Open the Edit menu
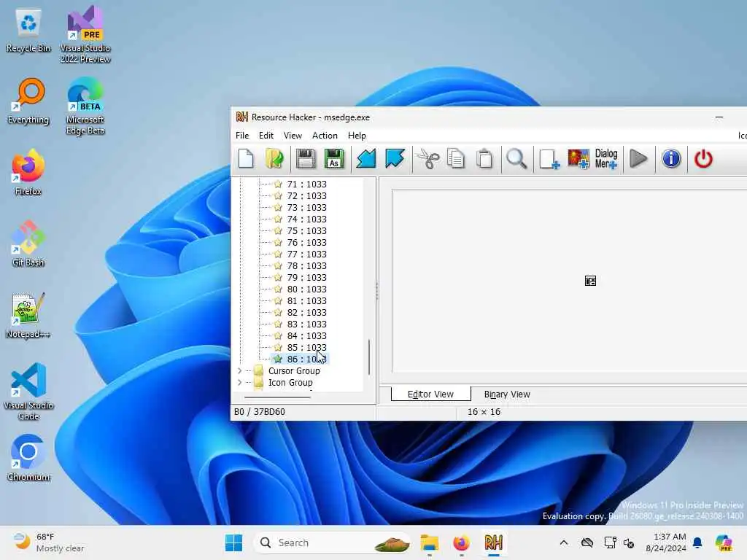The width and height of the screenshot is (747, 560). [266, 136]
